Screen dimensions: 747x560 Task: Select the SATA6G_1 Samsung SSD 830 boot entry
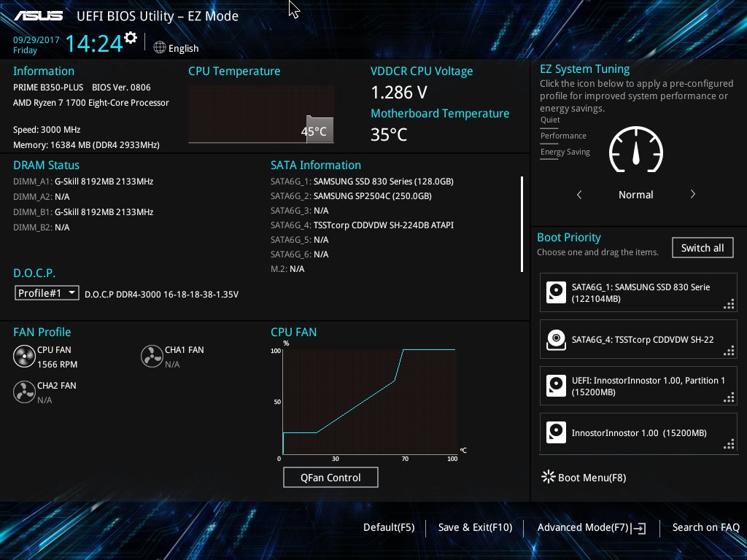pos(638,292)
